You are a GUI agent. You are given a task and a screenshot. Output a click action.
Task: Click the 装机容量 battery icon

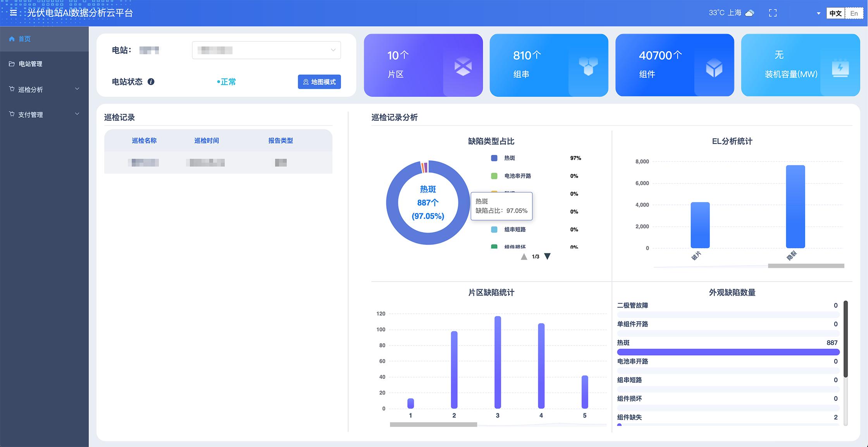tap(840, 68)
